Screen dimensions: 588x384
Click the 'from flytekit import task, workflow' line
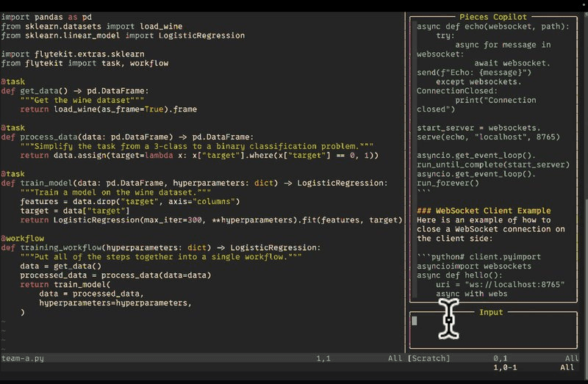pyautogui.click(x=85, y=63)
